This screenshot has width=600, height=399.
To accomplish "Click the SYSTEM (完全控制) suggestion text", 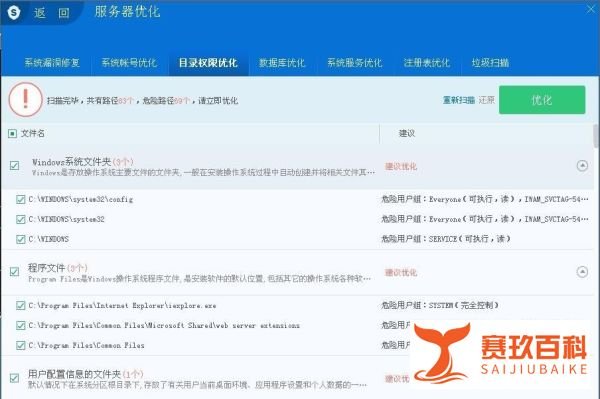I will (x=440, y=305).
